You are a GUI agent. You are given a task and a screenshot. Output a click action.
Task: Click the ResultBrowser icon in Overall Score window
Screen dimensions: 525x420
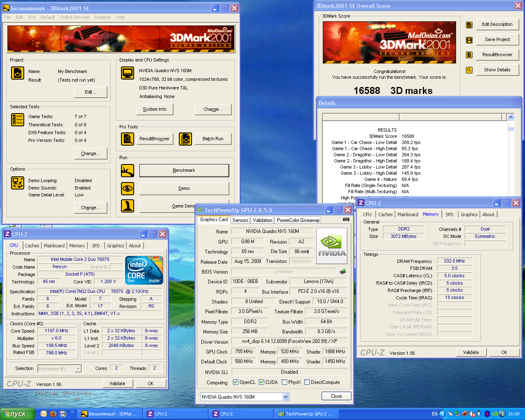[469, 55]
